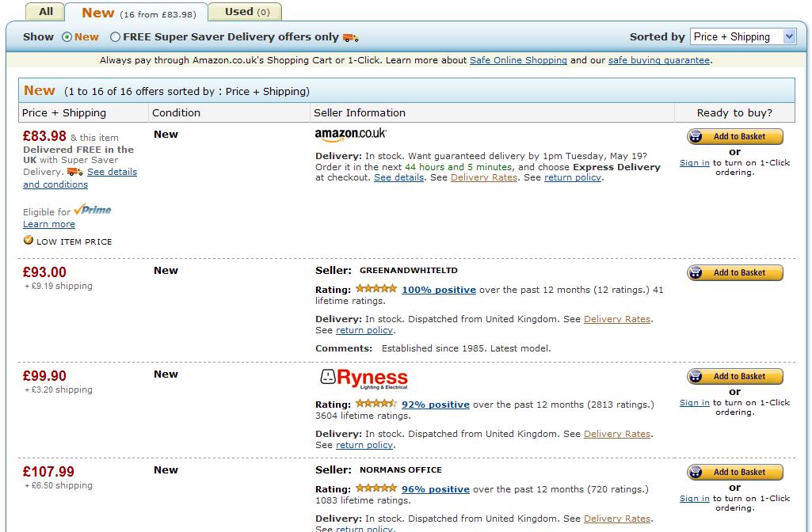Add the NORMANS OFFICE £107.99 offer to basket
The height and width of the screenshot is (532, 812).
735,472
